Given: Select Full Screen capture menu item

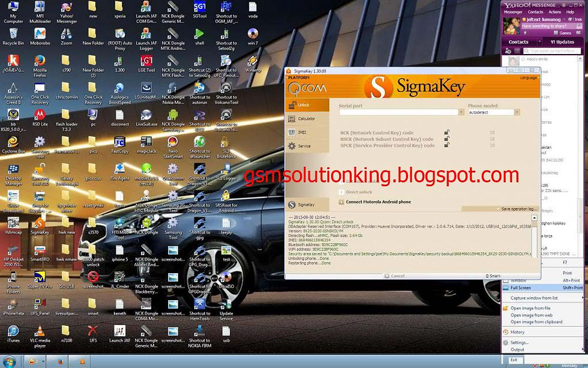Looking at the screenshot, I should [542, 288].
